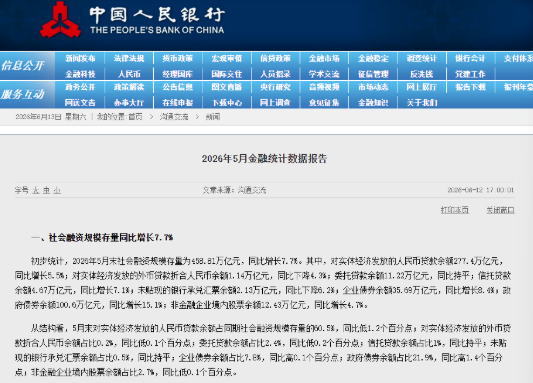Open the 政务公开 service menu item
Image resolution: width=533 pixels, height=383 pixels.
80,87
